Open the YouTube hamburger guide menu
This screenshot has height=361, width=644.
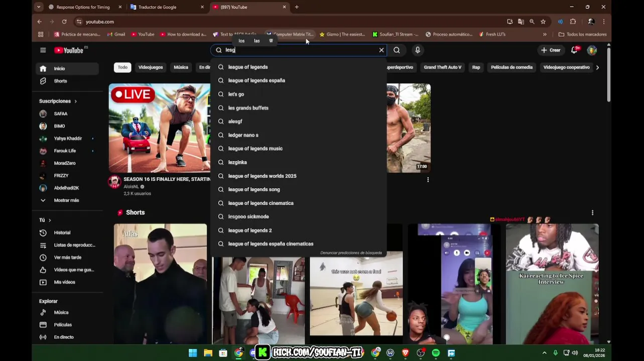pos(43,50)
